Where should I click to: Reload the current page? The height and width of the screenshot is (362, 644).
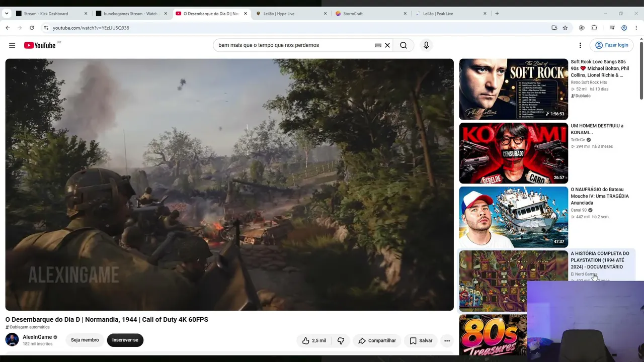[x=32, y=28]
